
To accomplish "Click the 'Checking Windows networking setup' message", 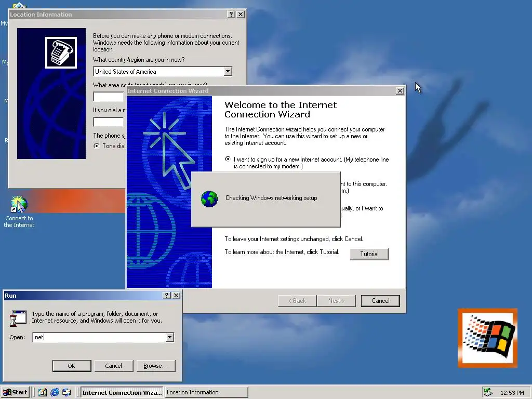I will tap(271, 198).
